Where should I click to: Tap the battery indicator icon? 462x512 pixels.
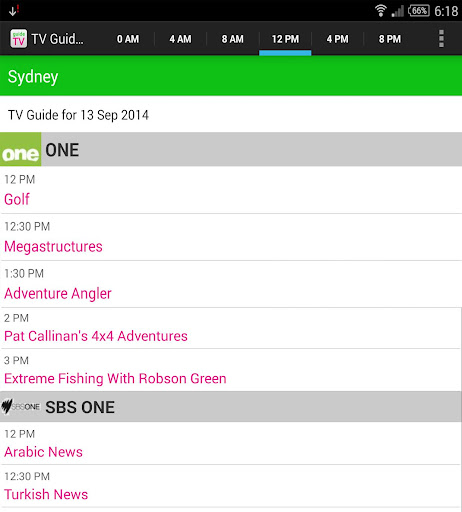tap(418, 11)
